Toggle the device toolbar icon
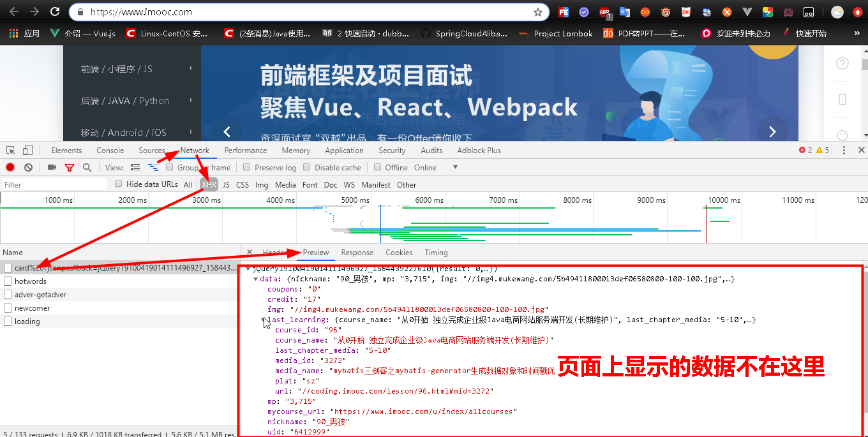Screen dimensions: 868x437 coord(27,150)
